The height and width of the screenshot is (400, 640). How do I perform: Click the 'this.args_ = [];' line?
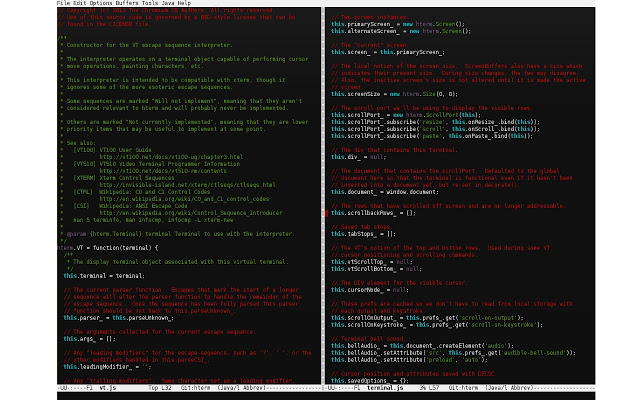[89, 339]
